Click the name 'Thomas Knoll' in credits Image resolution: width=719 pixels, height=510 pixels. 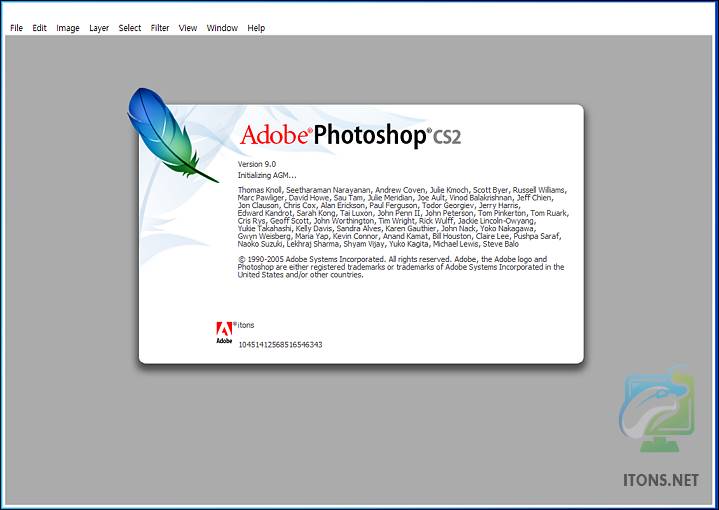tap(260, 190)
